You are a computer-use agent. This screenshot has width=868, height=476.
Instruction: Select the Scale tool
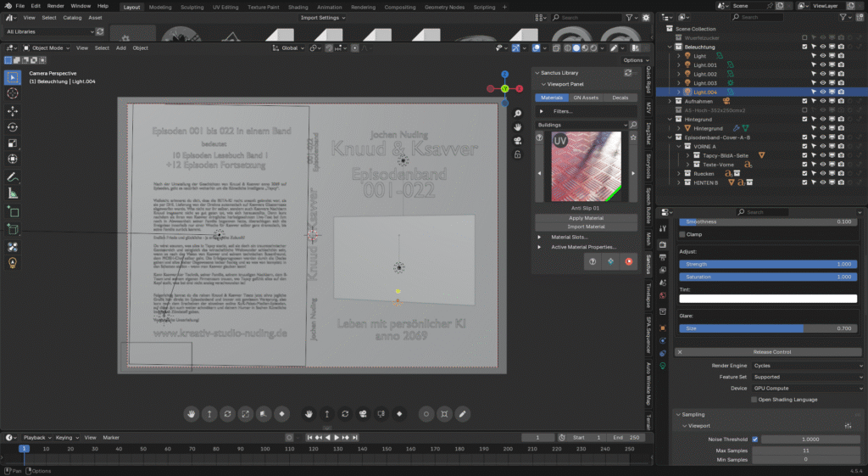click(12, 143)
